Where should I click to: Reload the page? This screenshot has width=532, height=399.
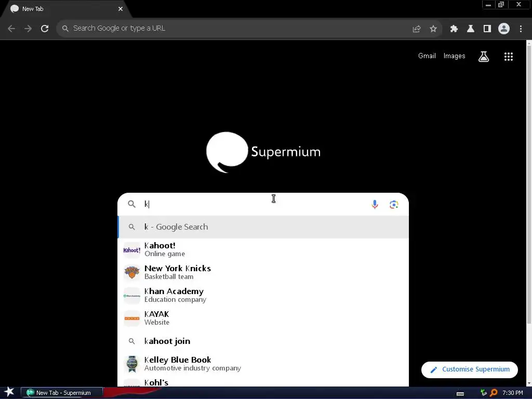point(45,29)
